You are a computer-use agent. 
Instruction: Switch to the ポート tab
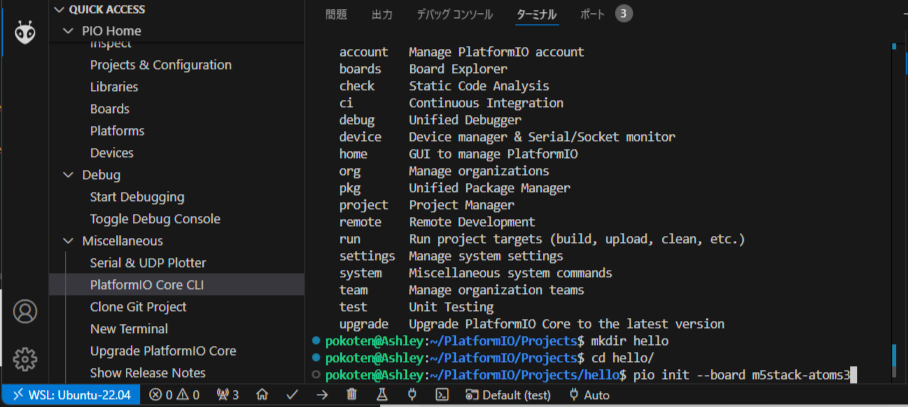[x=592, y=14]
